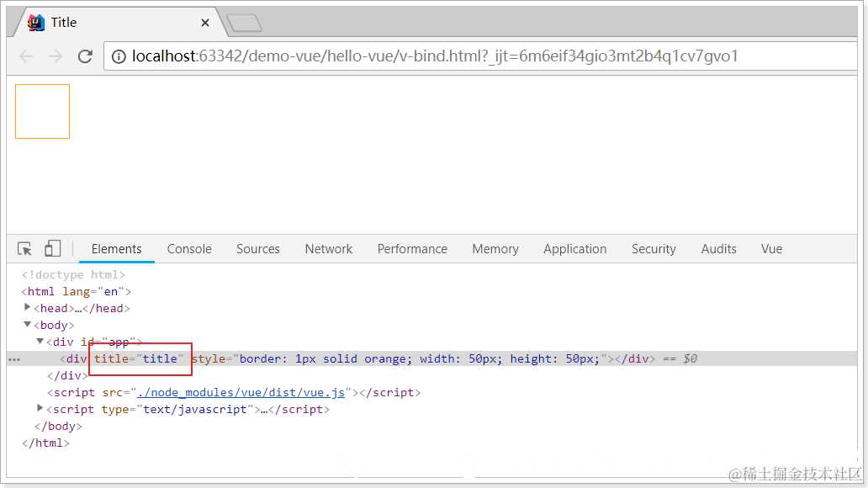This screenshot has height=488, width=868.
Task: Select the closing </div> line
Action: pyautogui.click(x=67, y=375)
